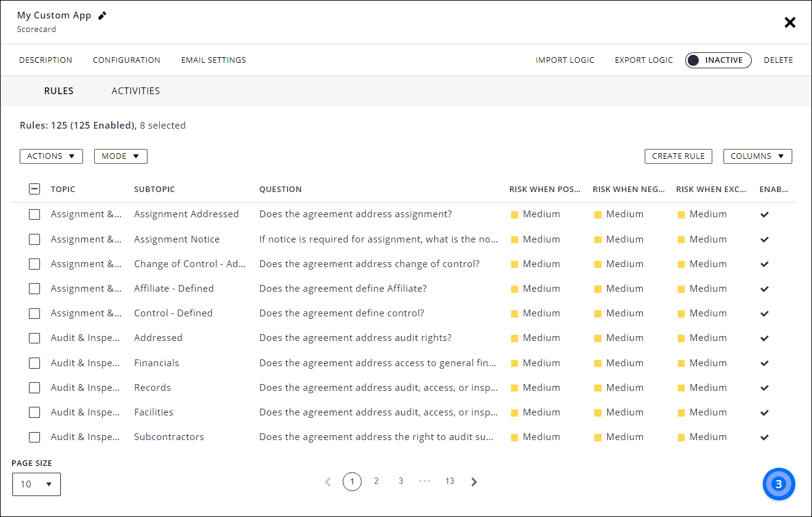Click the enabled checkmark on the Subcontractors rule row
The image size is (812, 517).
(764, 437)
